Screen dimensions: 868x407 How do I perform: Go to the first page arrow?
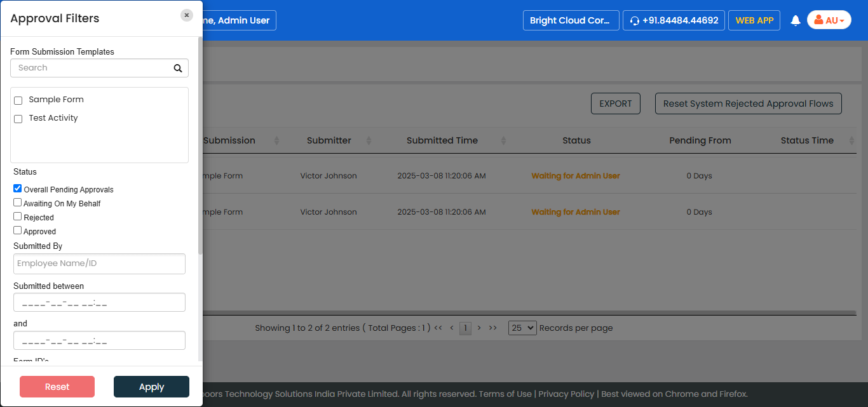(x=438, y=328)
